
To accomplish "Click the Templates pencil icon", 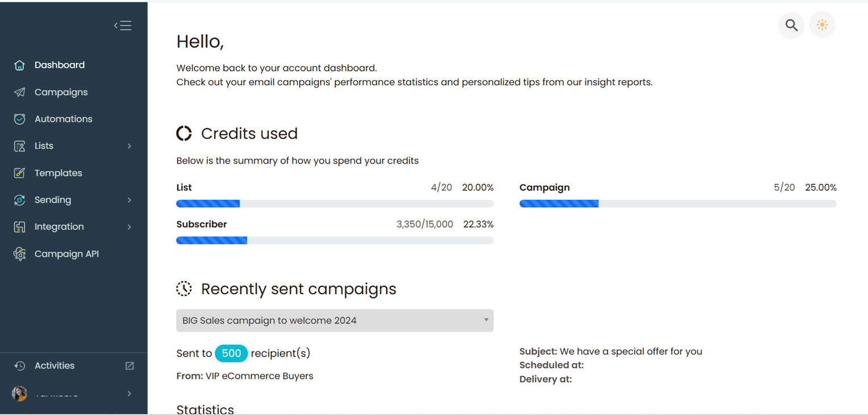I will (20, 173).
